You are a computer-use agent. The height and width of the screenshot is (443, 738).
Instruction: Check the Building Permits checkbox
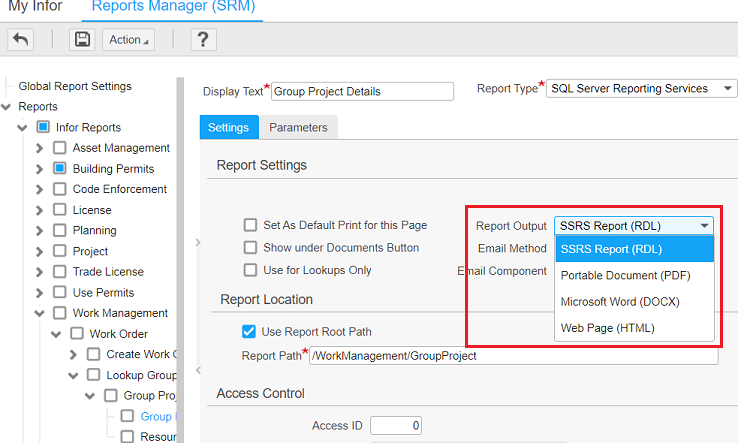click(60, 169)
